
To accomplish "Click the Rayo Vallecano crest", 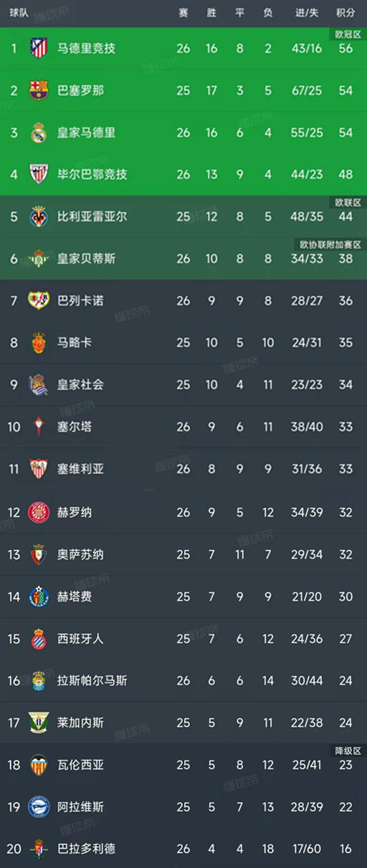I will [x=38, y=301].
